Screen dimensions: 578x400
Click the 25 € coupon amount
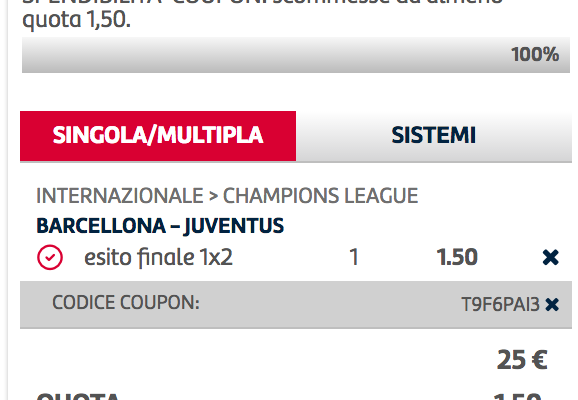(x=522, y=360)
